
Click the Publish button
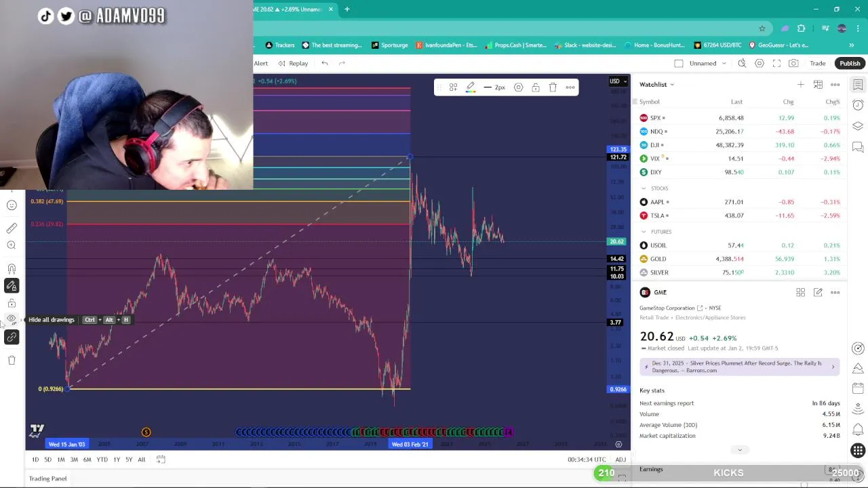(x=850, y=63)
